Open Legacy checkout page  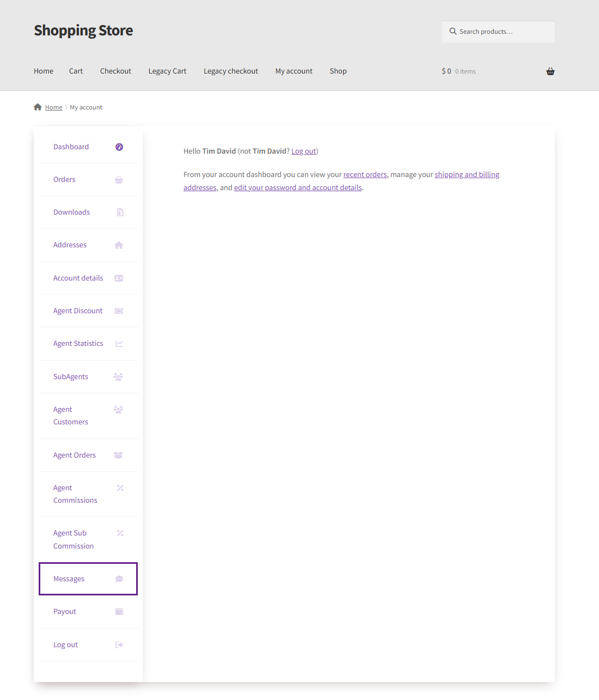coord(231,71)
